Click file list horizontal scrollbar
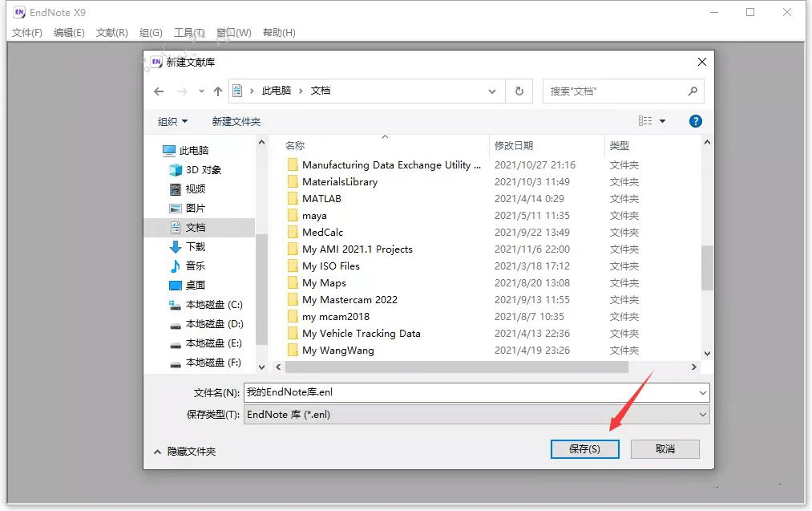Image resolution: width=812 pixels, height=511 pixels. pos(457,367)
